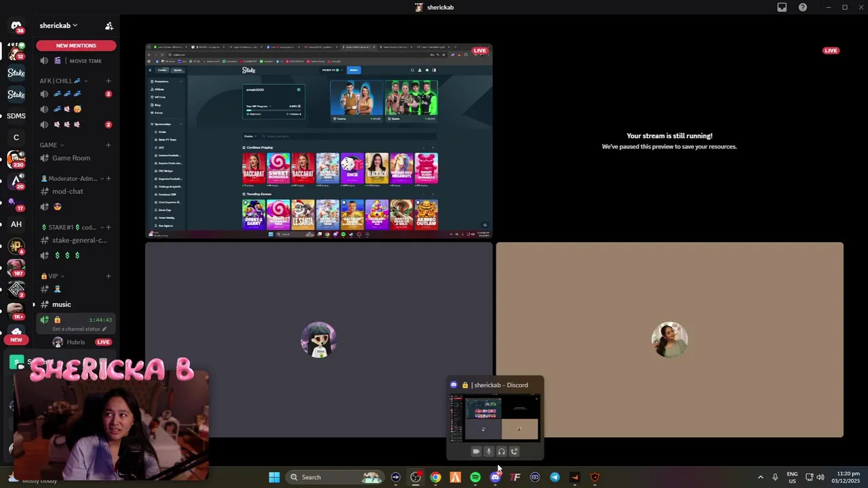Select the woman avatar participant tile

[669, 340]
